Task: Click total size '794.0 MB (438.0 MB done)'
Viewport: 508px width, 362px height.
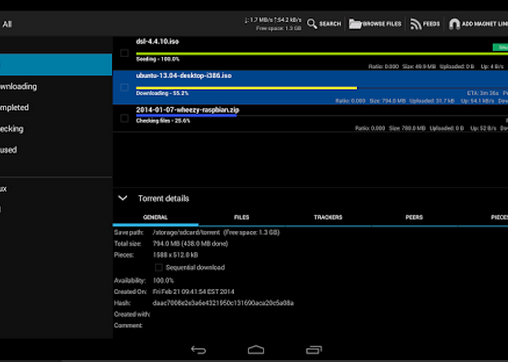Action: pos(190,244)
